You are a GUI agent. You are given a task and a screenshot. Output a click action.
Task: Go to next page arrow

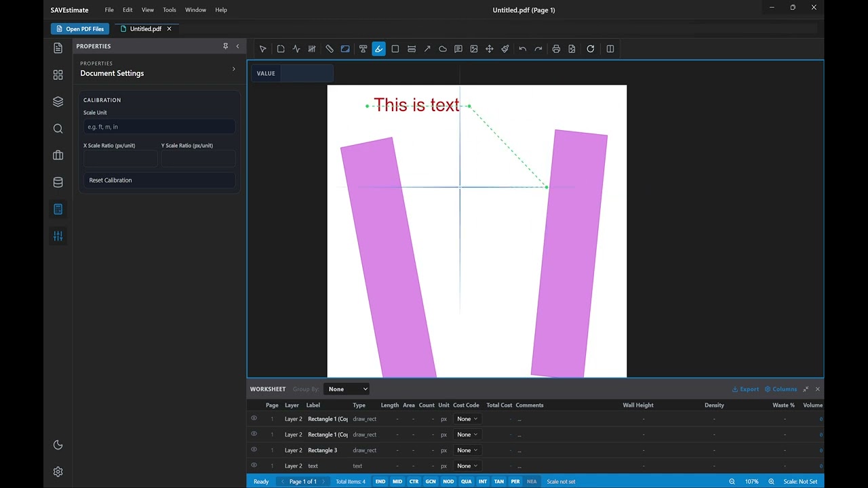click(323, 481)
